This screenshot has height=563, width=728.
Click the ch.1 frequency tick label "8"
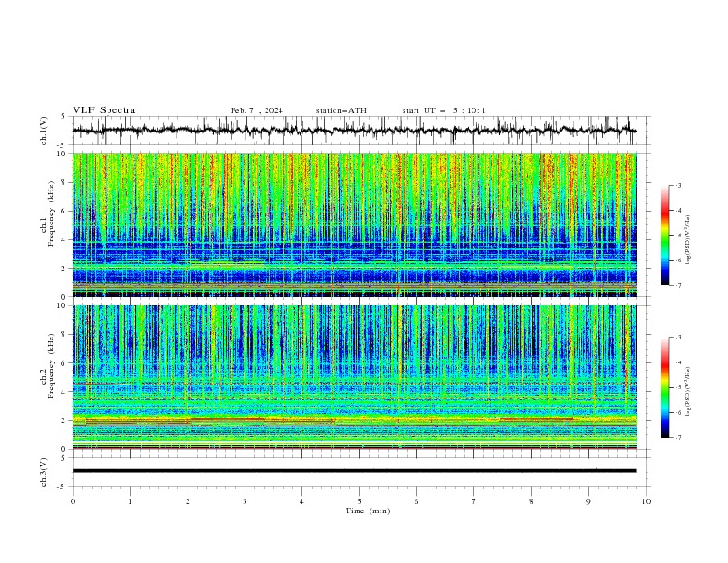[64, 182]
